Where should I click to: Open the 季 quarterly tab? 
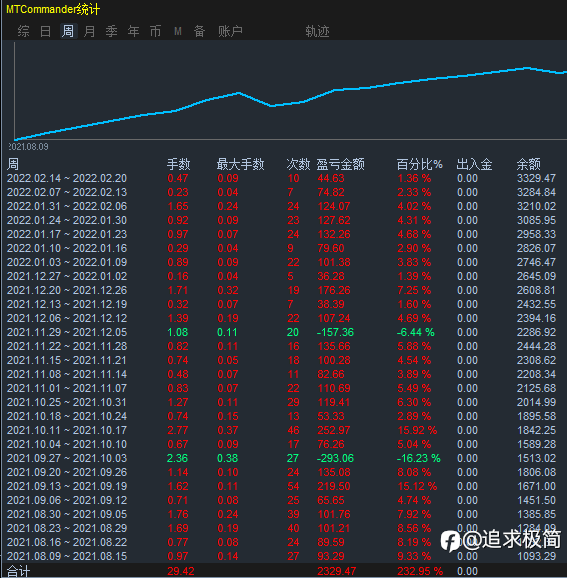pos(111,31)
